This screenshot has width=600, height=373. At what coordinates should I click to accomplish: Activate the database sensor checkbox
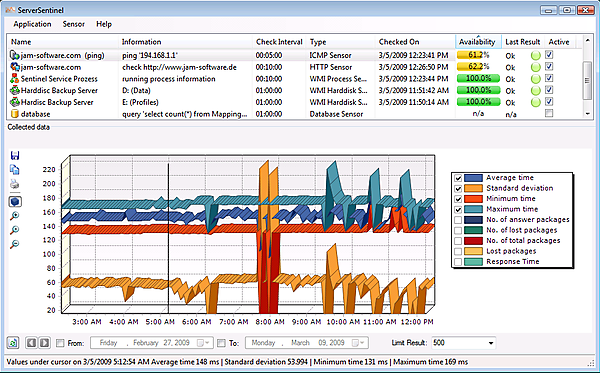tap(549, 113)
